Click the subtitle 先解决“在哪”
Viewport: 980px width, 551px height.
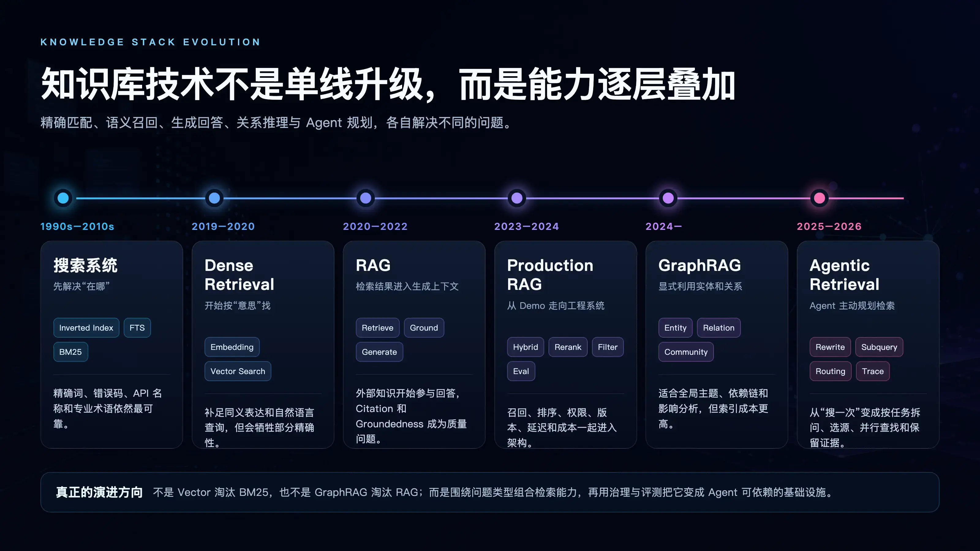tap(81, 286)
